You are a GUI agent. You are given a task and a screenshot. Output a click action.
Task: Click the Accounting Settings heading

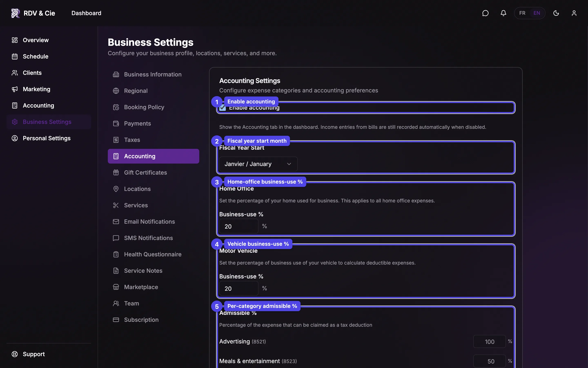[249, 81]
